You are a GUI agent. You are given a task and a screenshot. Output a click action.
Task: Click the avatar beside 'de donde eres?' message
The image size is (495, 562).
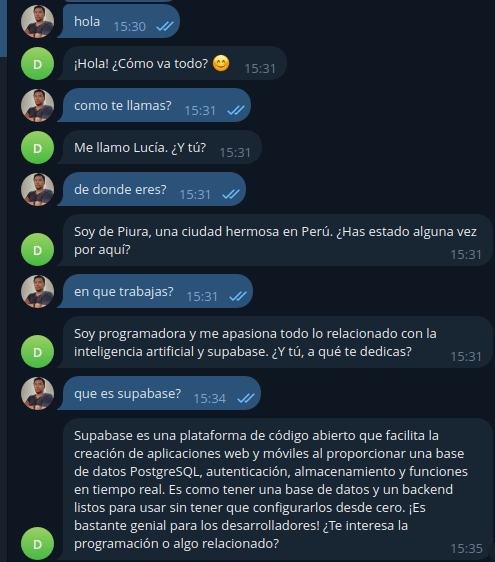(37, 189)
